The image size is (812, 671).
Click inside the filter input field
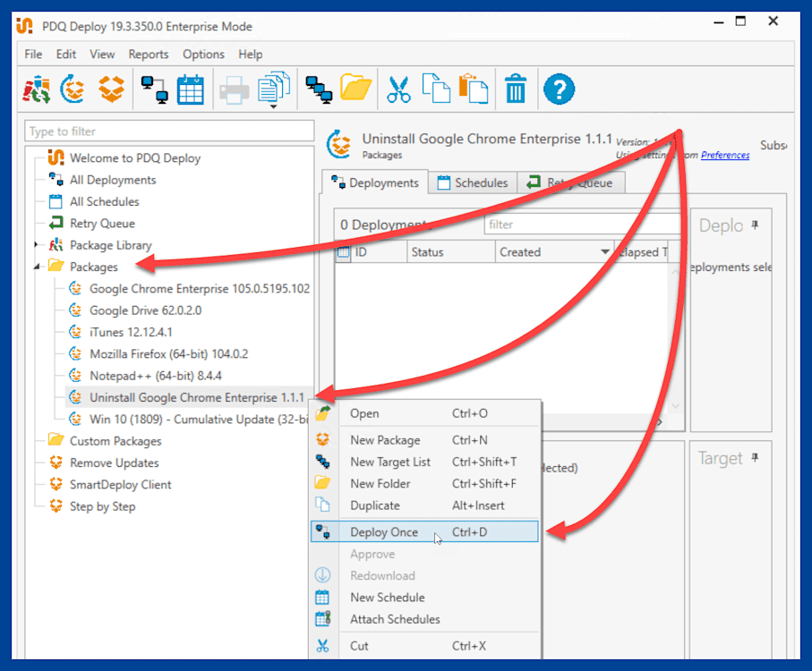tap(582, 224)
